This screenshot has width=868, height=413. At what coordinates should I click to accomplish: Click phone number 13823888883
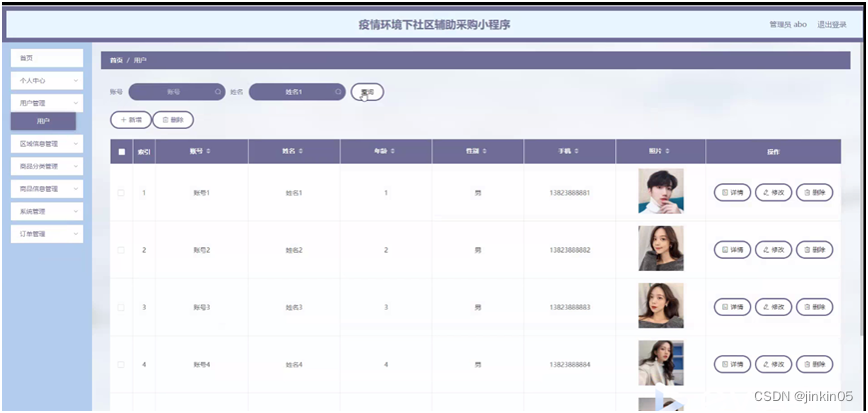(569, 307)
